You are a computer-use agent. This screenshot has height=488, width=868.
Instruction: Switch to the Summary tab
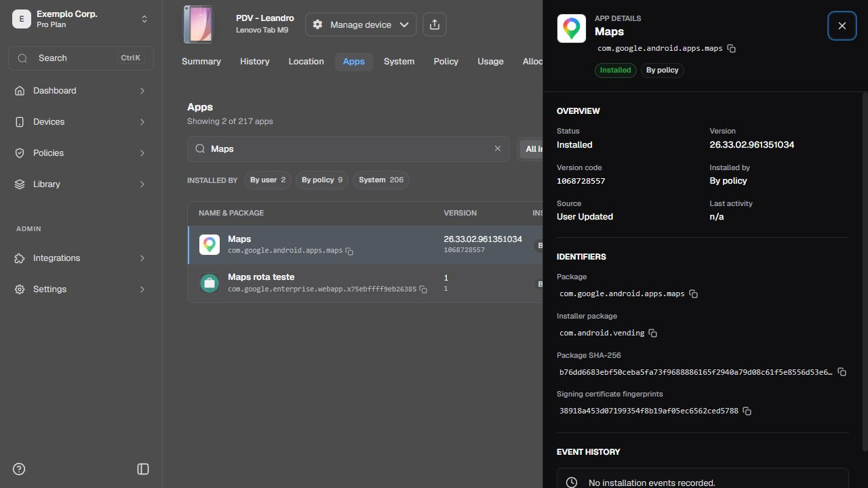pos(201,62)
